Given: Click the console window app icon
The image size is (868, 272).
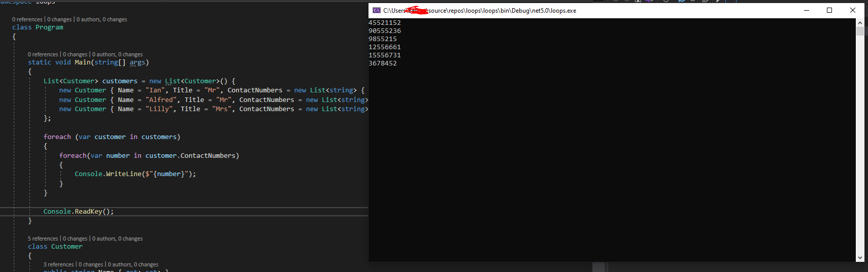Looking at the screenshot, I should 376,10.
